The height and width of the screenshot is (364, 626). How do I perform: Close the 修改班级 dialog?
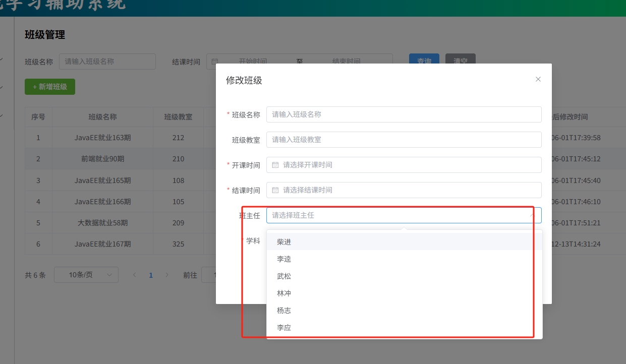(538, 79)
